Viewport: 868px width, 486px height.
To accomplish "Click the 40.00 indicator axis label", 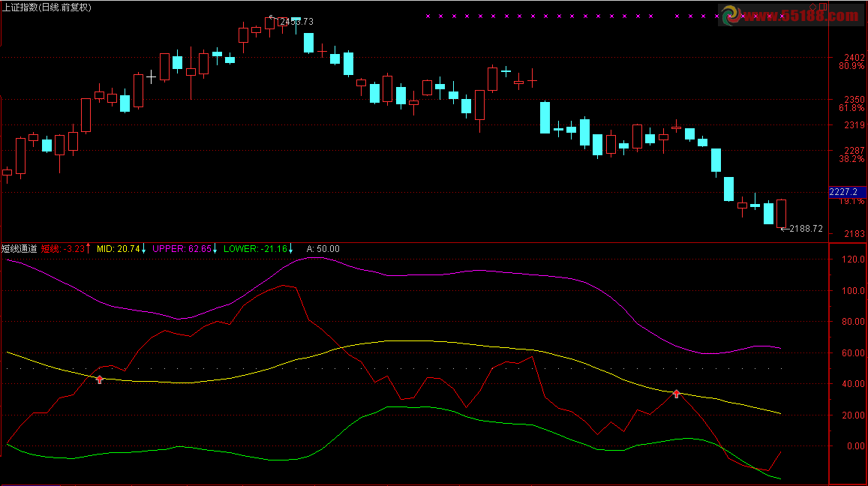I will point(853,383).
